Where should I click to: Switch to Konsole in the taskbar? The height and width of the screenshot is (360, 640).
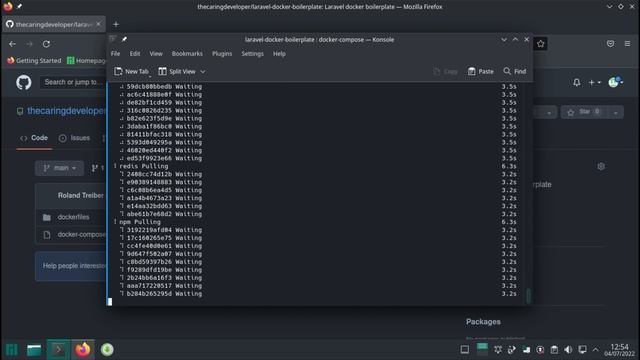(58, 350)
